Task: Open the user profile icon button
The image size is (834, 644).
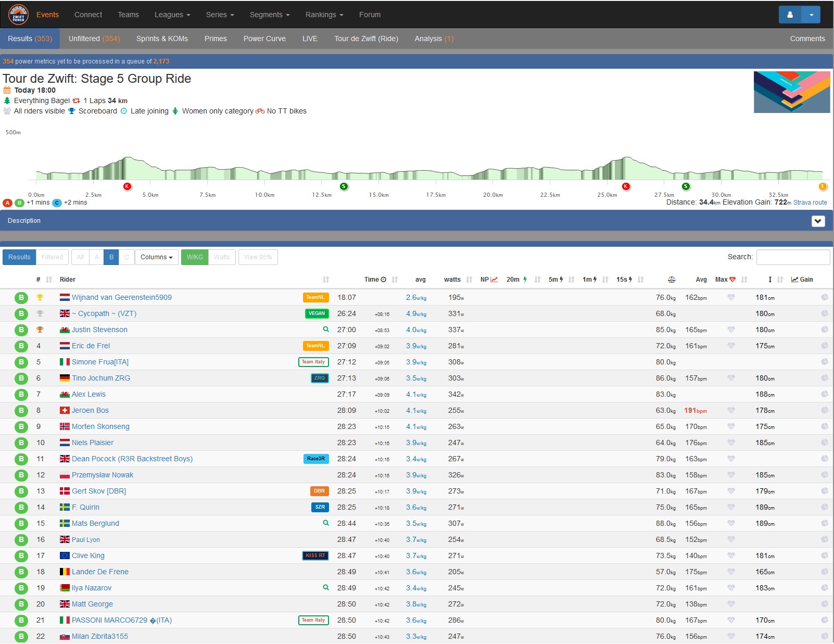Action: [790, 15]
